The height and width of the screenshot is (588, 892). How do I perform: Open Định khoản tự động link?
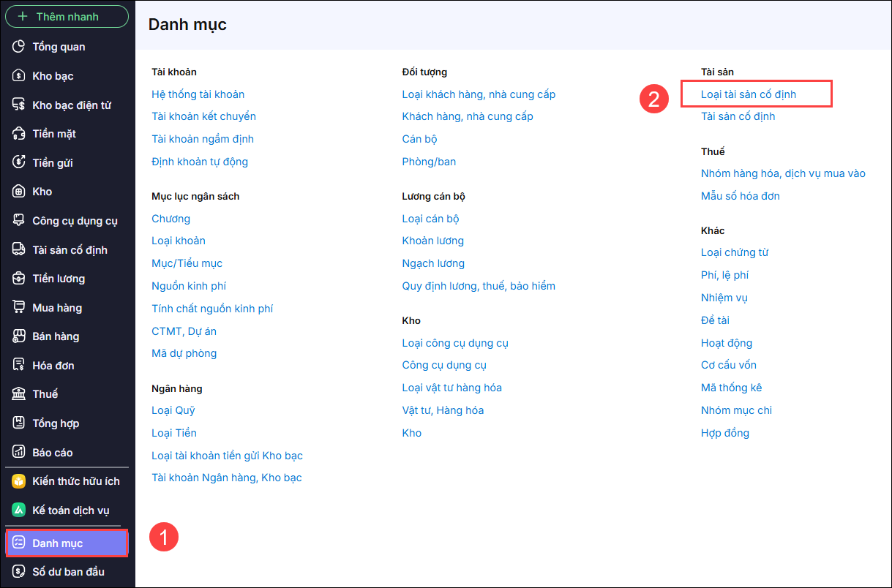click(x=200, y=162)
